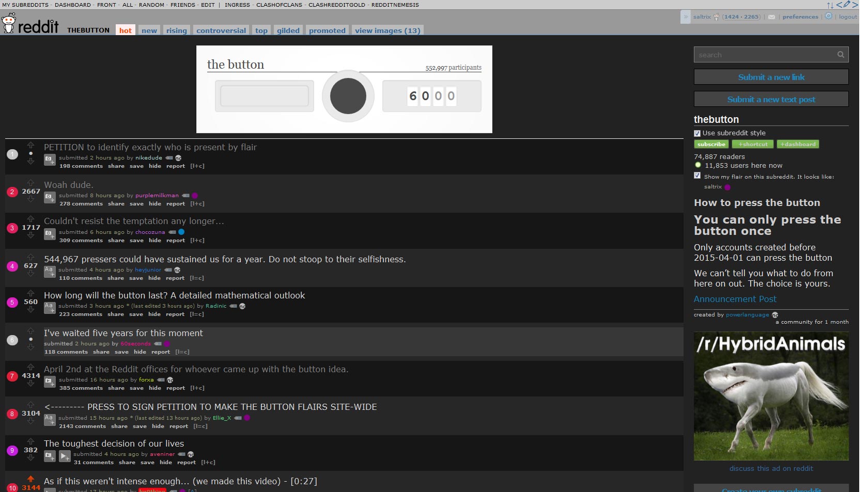Expand self-text of PRESS TO SIGN PETITION post

50,420
